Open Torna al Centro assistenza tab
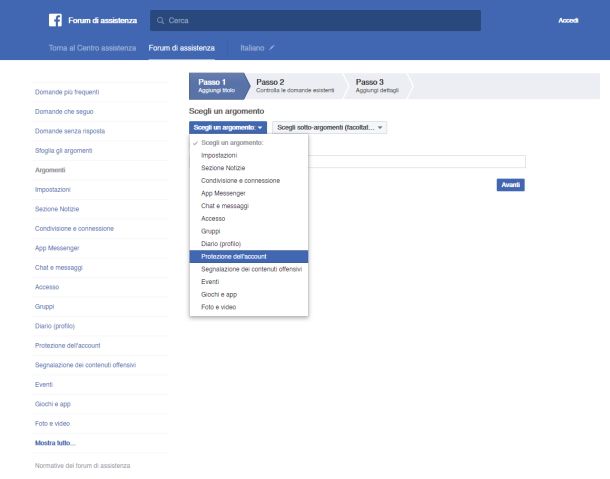This screenshot has height=479, width=610. 93,48
